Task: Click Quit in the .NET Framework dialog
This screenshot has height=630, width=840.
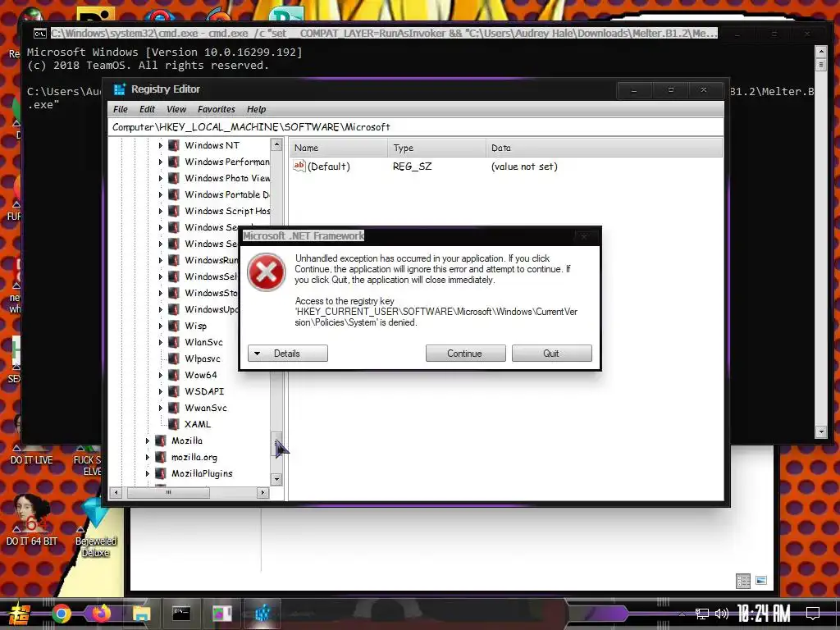Action: [552, 354]
